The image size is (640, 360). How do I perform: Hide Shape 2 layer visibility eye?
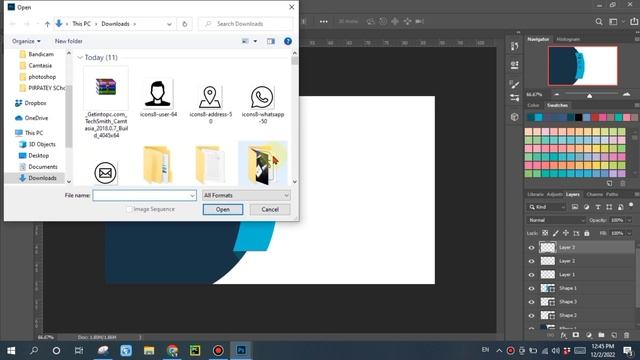click(531, 316)
